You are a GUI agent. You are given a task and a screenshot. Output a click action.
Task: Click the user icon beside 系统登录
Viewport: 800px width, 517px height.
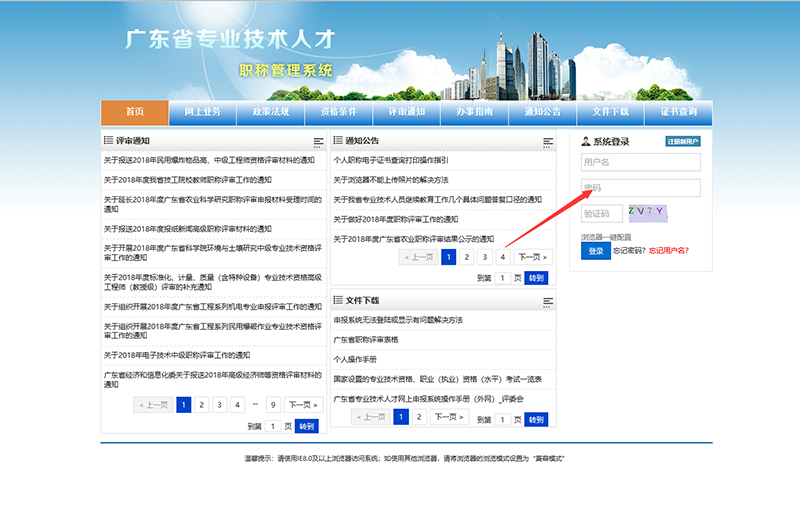point(584,142)
